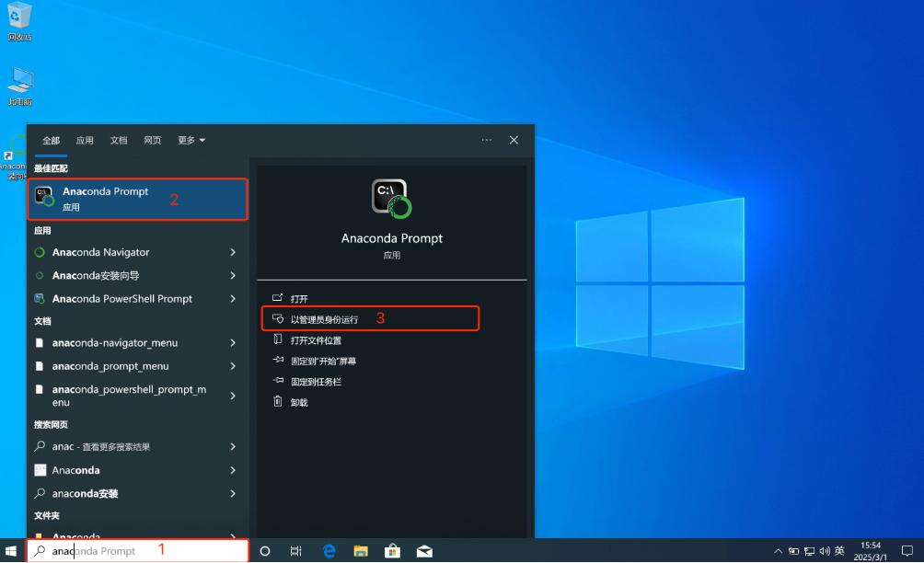Open File Explorer from taskbar
Viewport: 924px width, 563px height.
pos(361,550)
